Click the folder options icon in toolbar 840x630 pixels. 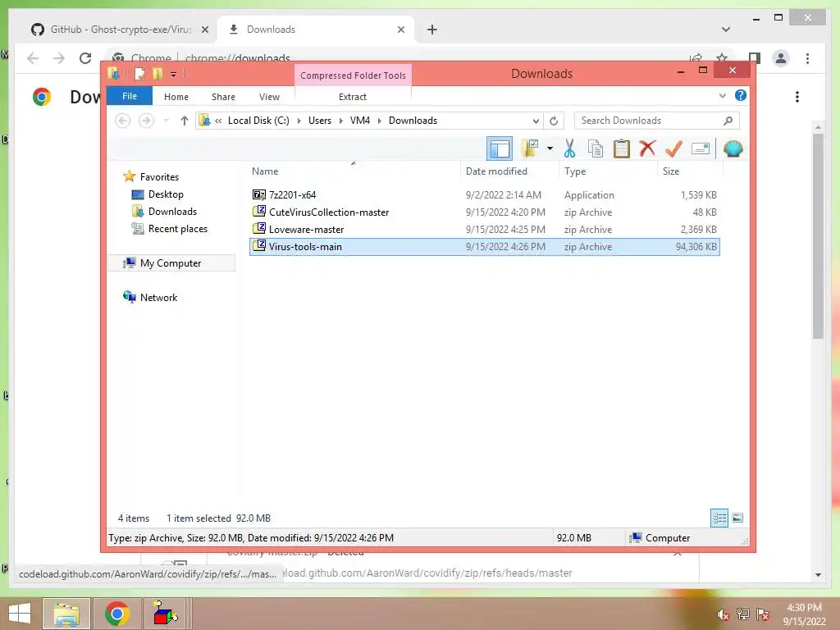point(531,148)
